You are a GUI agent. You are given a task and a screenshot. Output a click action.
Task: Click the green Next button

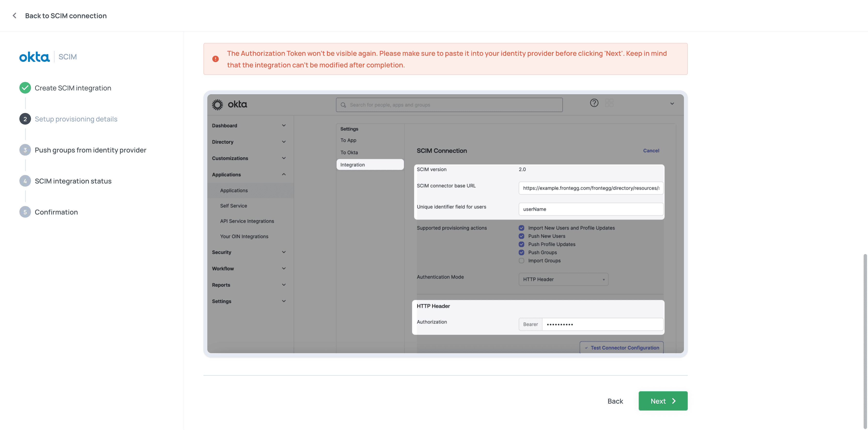click(x=663, y=401)
